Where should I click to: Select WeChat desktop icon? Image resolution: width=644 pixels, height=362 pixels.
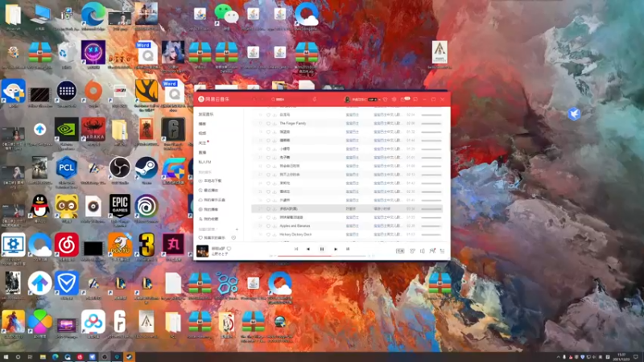pos(226,17)
